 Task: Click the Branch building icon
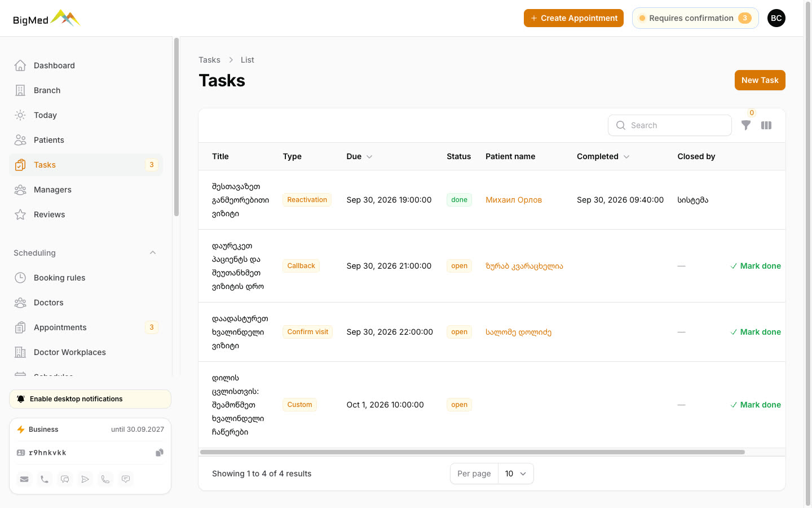[20, 90]
